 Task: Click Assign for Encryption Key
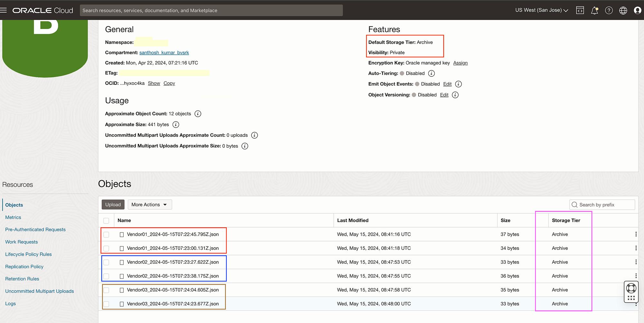(x=460, y=63)
